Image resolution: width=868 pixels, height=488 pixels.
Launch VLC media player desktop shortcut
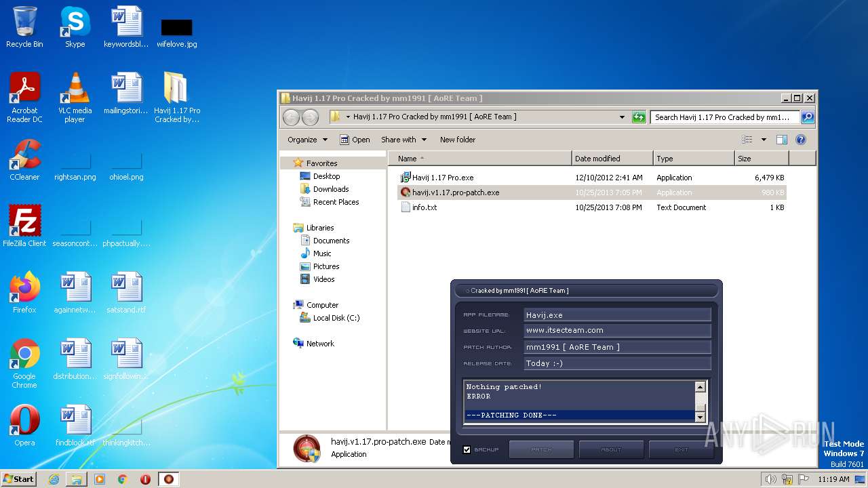(x=75, y=98)
